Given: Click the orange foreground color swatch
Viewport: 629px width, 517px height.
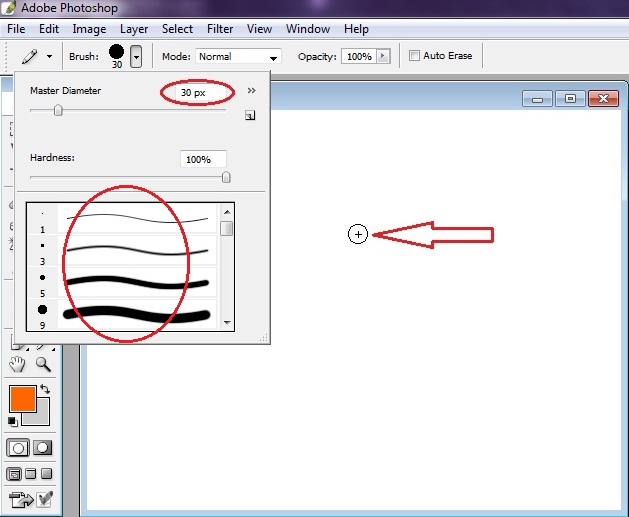Looking at the screenshot, I should (23, 399).
